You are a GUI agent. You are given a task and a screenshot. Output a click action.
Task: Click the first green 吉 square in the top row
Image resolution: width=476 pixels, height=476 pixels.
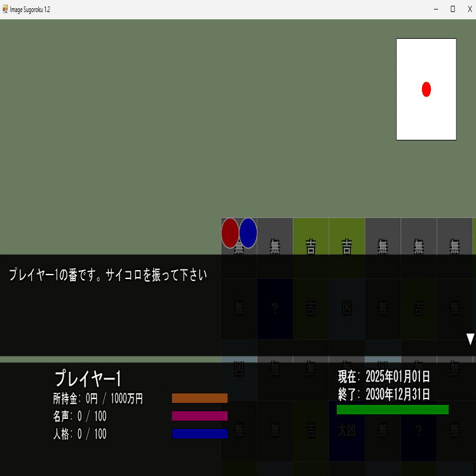click(x=311, y=236)
